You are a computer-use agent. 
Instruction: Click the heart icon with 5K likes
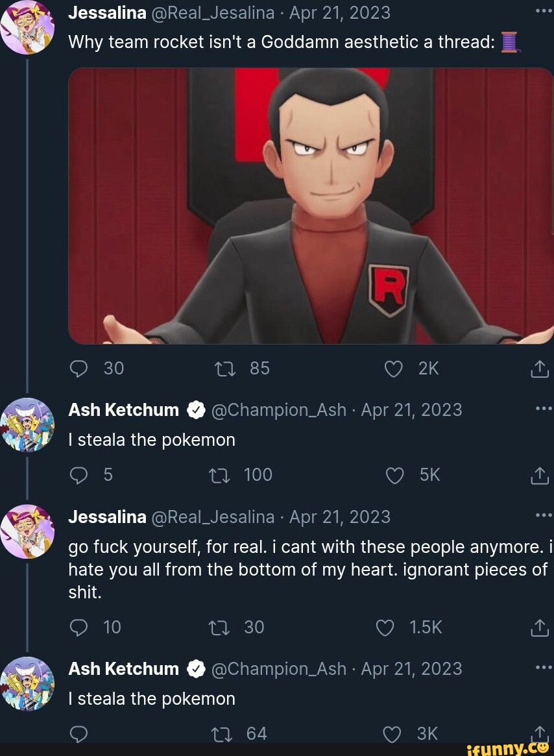pos(394,475)
